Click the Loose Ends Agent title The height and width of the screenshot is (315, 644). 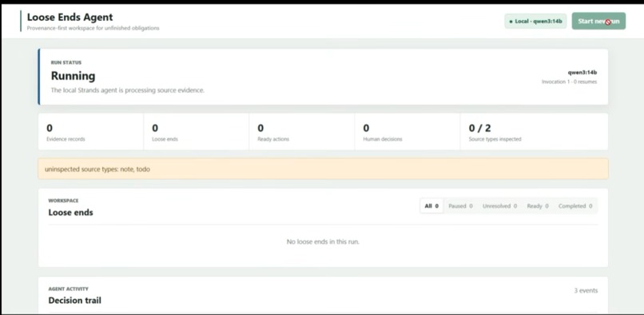pyautogui.click(x=70, y=18)
